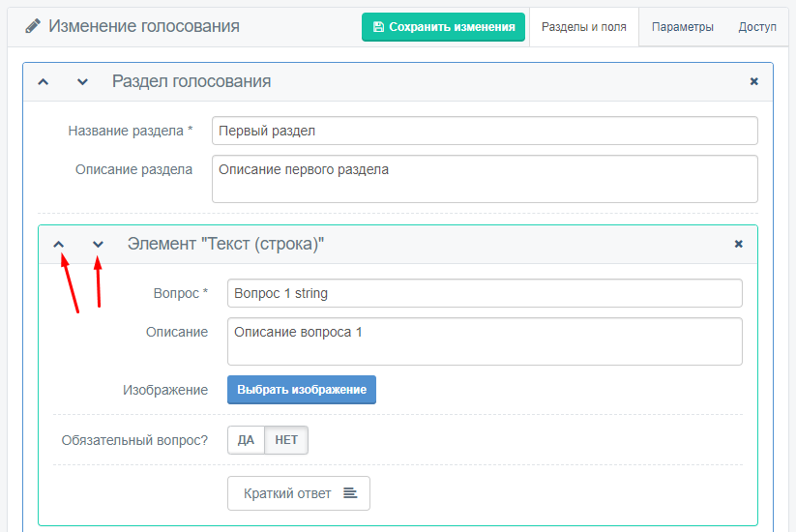Click 'Сохранить изменения' button
796x532 pixels.
tap(443, 27)
